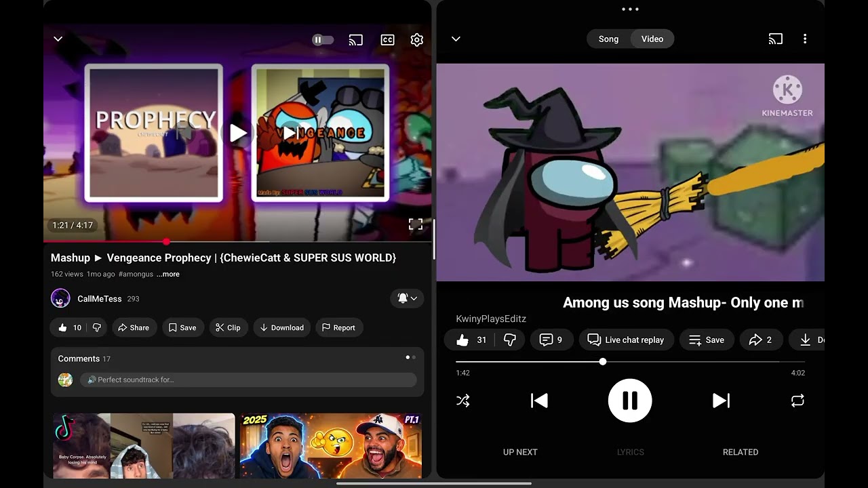
Task: Like the Among us song Mashup
Action: pyautogui.click(x=471, y=340)
